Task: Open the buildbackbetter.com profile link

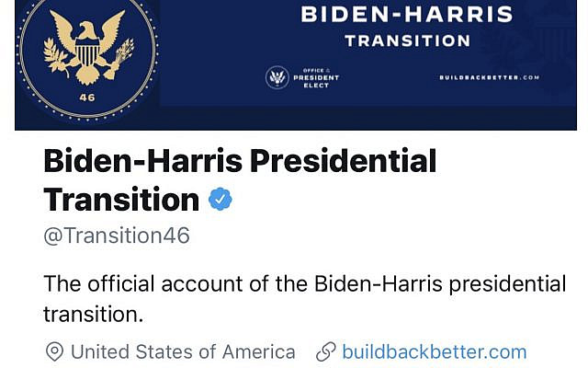Action: pos(435,351)
